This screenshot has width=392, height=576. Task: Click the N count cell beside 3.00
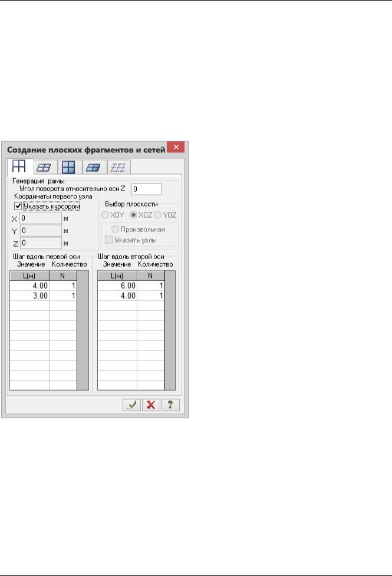(62, 295)
